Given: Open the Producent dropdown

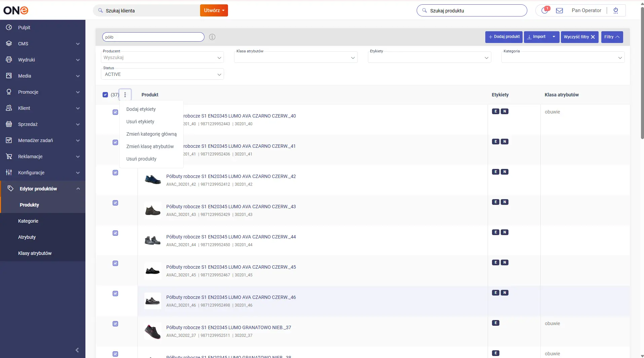Looking at the screenshot, I should point(162,57).
